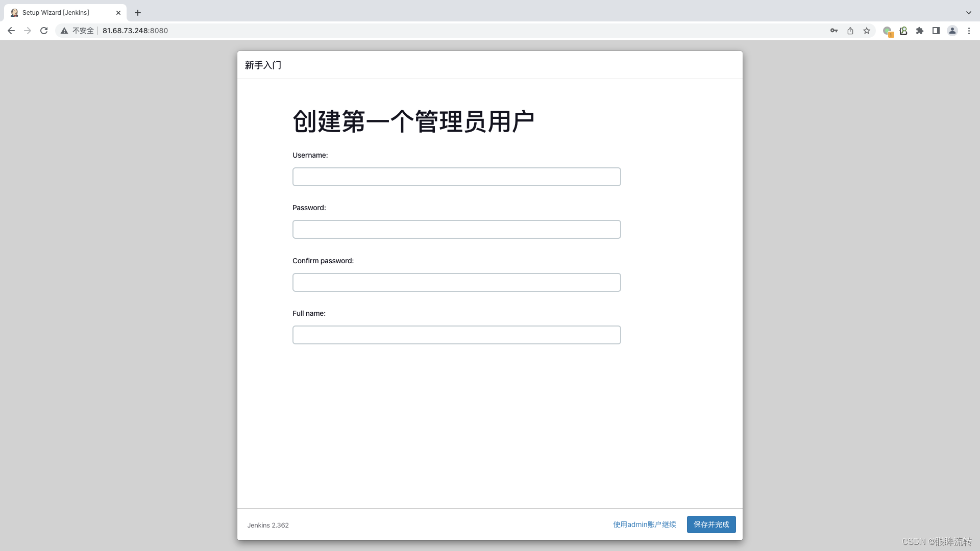Expand the tab search chevron
This screenshot has height=551, width=980.
[969, 13]
